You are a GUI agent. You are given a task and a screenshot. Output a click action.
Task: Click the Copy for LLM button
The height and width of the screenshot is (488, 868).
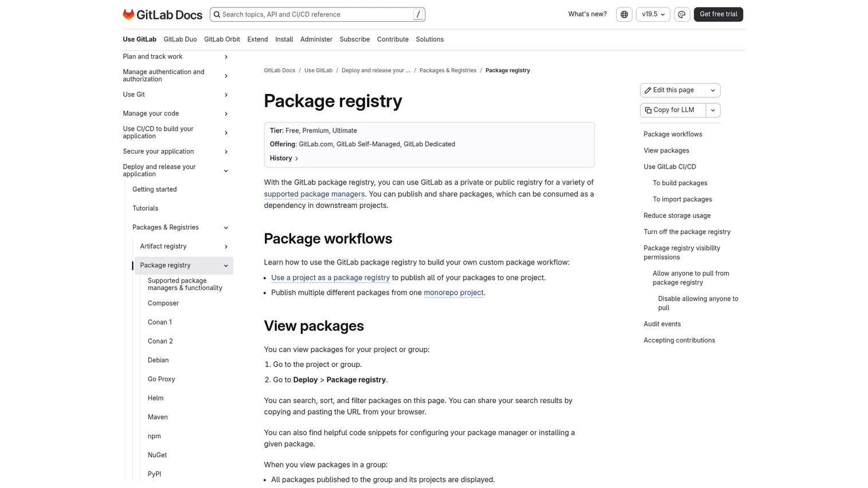tap(673, 110)
